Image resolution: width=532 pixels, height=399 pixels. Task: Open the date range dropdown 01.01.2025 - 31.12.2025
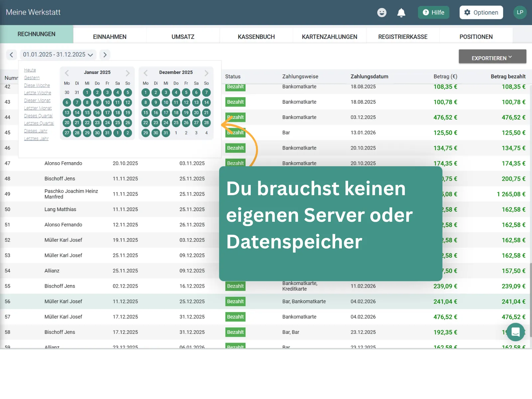click(x=58, y=55)
